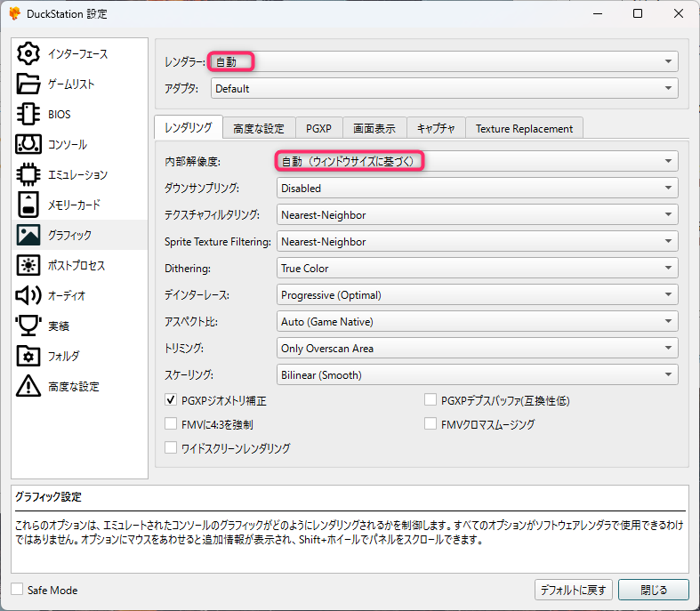Screen dimensions: 700x611
Task: Open the ポストプロセス settings icon
Action: 28,265
